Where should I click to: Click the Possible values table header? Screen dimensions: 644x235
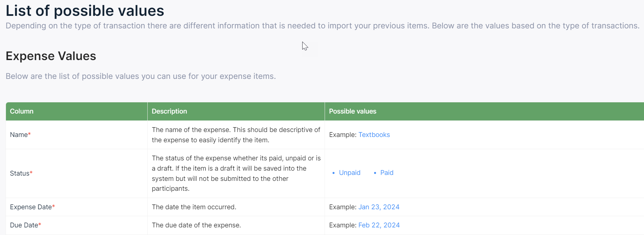[x=352, y=111]
